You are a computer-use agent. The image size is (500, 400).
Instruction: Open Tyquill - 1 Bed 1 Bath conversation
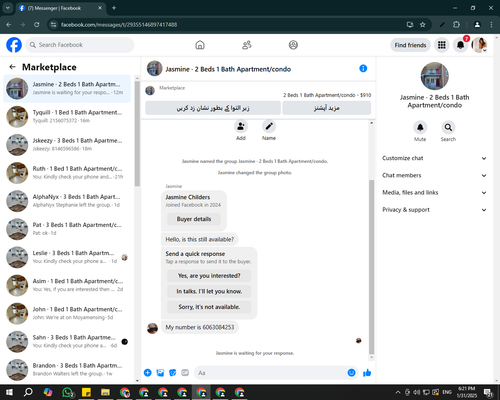click(x=67, y=117)
